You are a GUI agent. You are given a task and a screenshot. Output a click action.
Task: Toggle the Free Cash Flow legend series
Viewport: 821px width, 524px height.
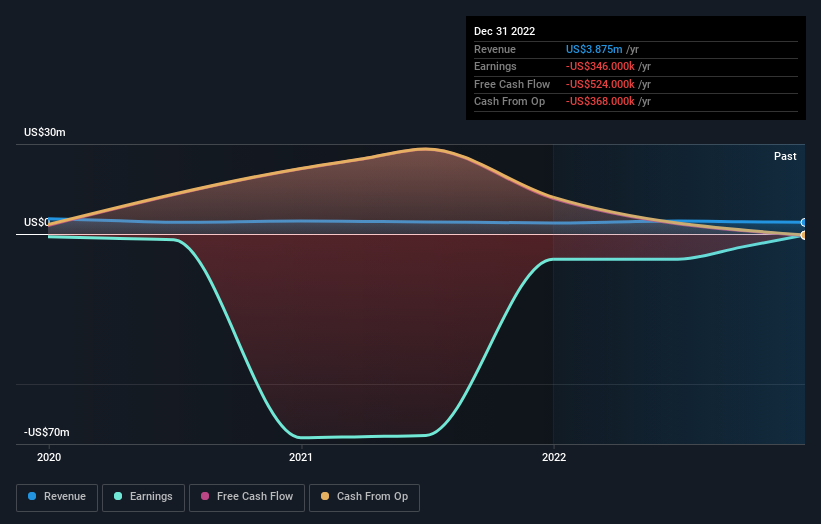[x=247, y=497]
